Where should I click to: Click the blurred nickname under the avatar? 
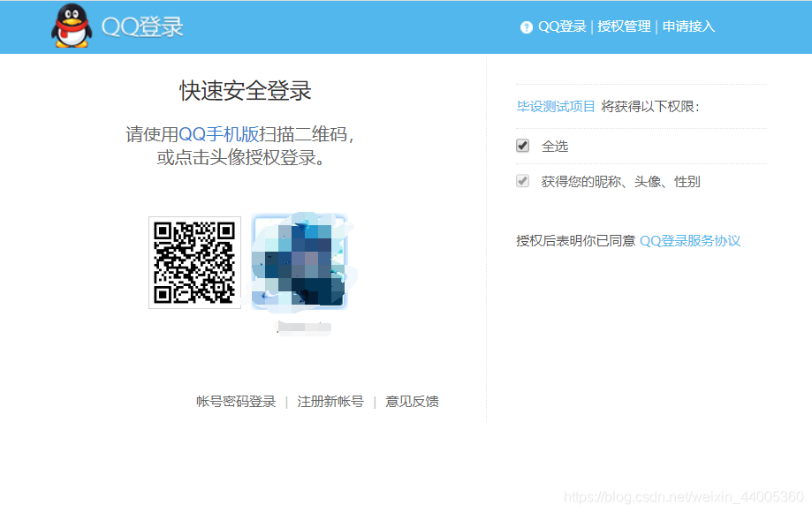[304, 328]
